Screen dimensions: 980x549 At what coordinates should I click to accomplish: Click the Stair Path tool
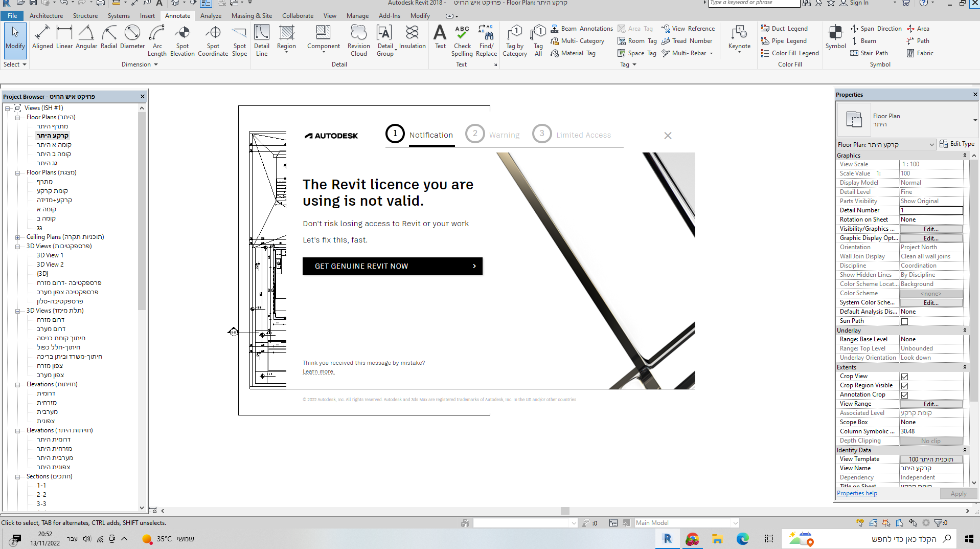[869, 53]
